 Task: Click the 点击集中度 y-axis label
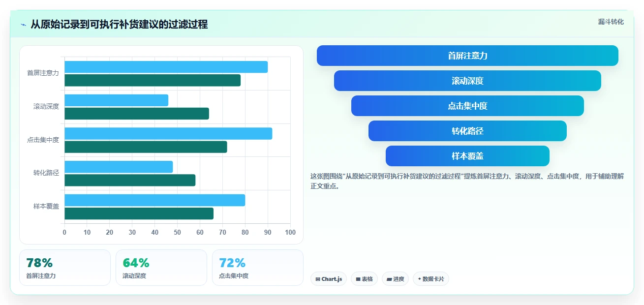(43, 140)
